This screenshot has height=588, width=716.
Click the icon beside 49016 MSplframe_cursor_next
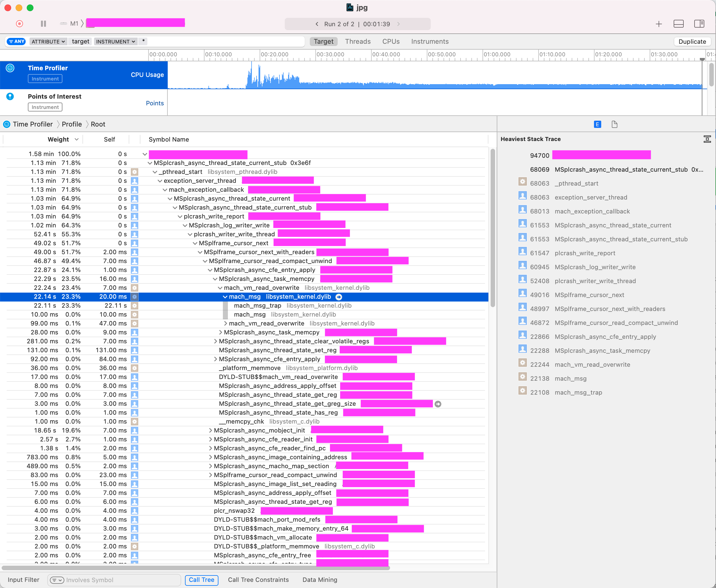[x=523, y=293]
